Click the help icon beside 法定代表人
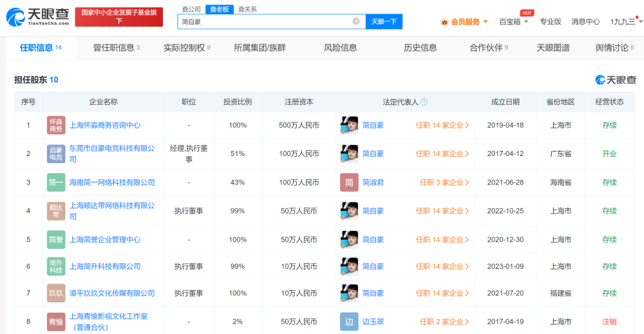 click(424, 102)
